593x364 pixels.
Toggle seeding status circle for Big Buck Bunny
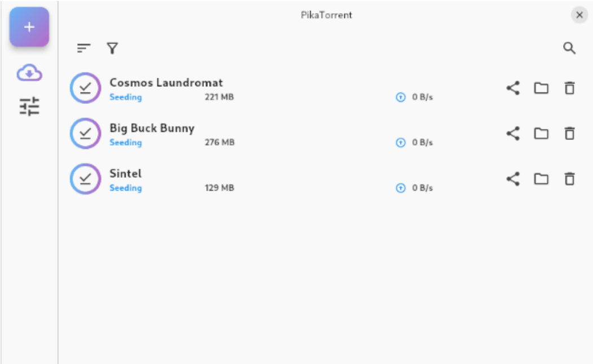pyautogui.click(x=85, y=134)
